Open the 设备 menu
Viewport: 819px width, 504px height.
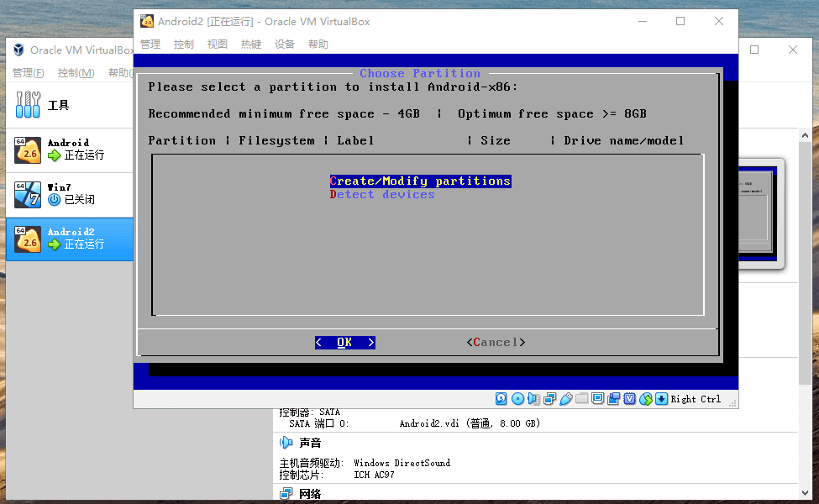click(x=285, y=45)
